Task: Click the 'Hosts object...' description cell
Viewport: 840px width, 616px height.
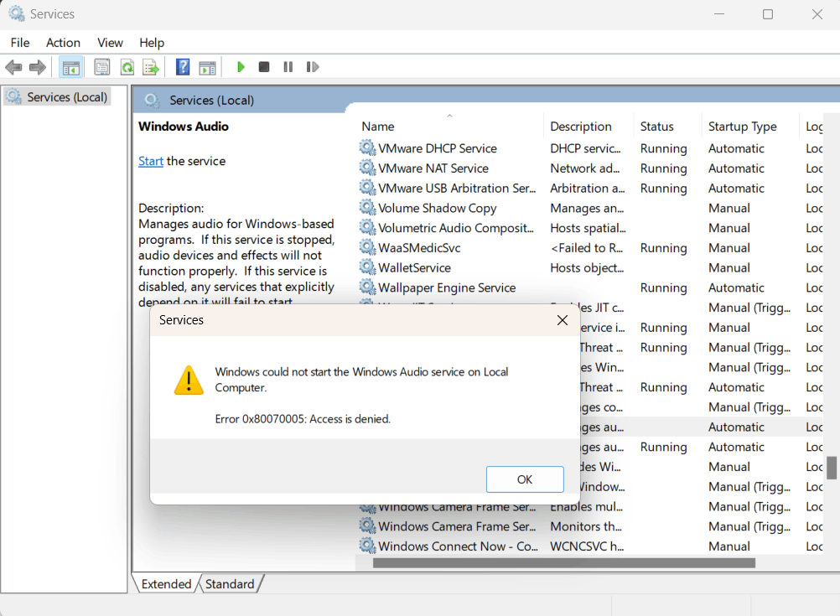Action: [587, 268]
